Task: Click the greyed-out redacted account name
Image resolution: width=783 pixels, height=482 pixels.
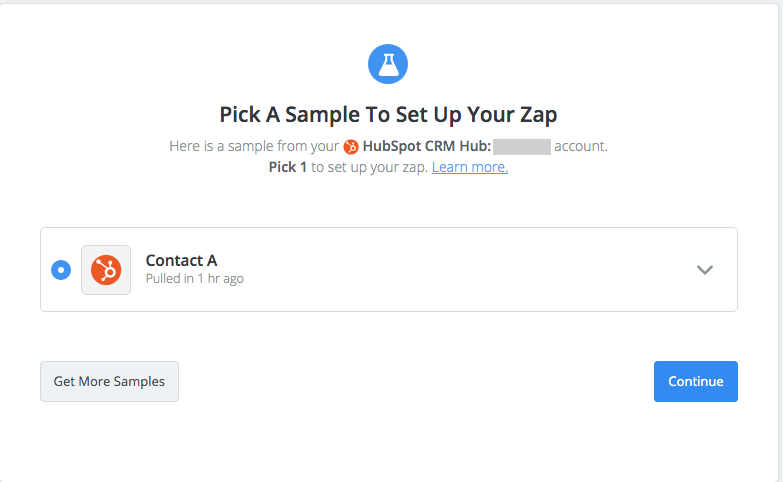Action: pos(522,147)
